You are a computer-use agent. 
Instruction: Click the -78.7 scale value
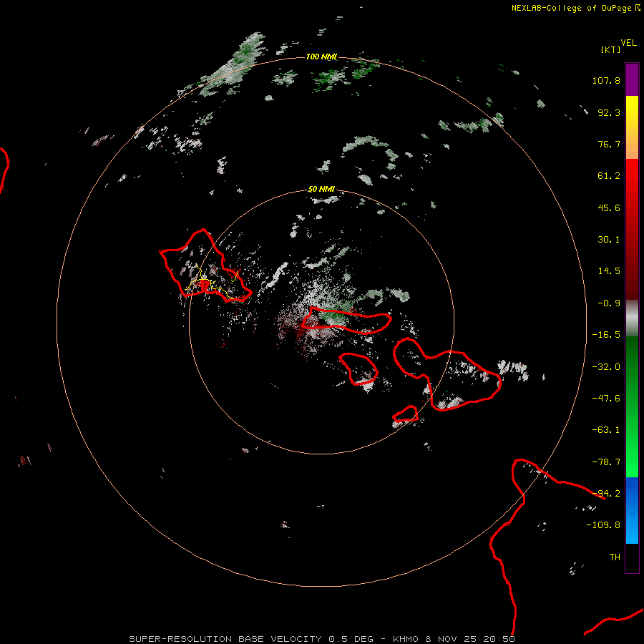[606, 462]
